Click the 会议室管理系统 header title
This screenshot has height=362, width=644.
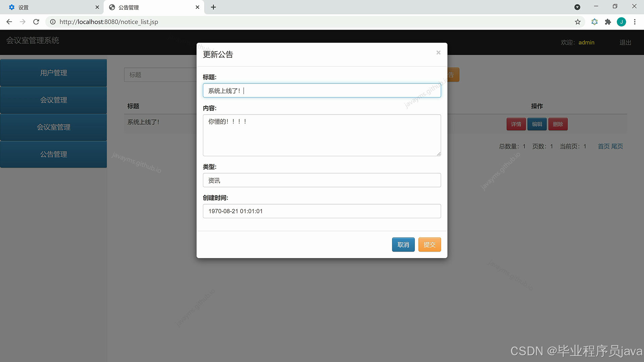point(33,41)
